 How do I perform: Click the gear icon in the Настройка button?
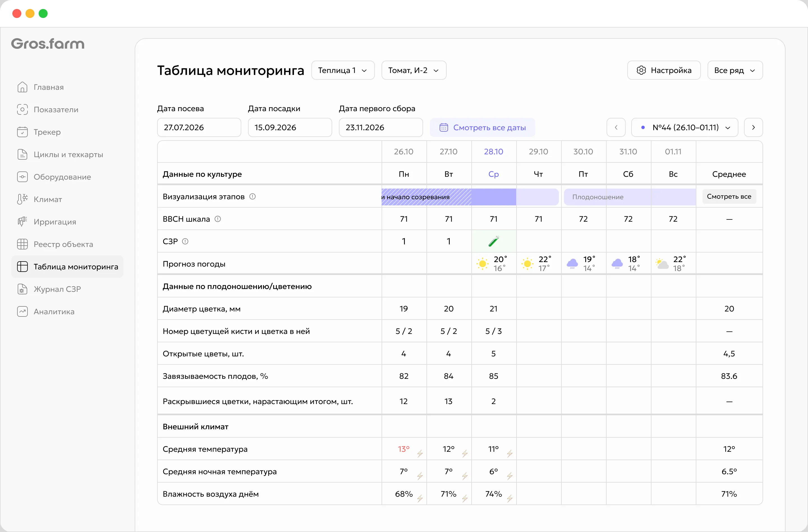[x=641, y=70]
